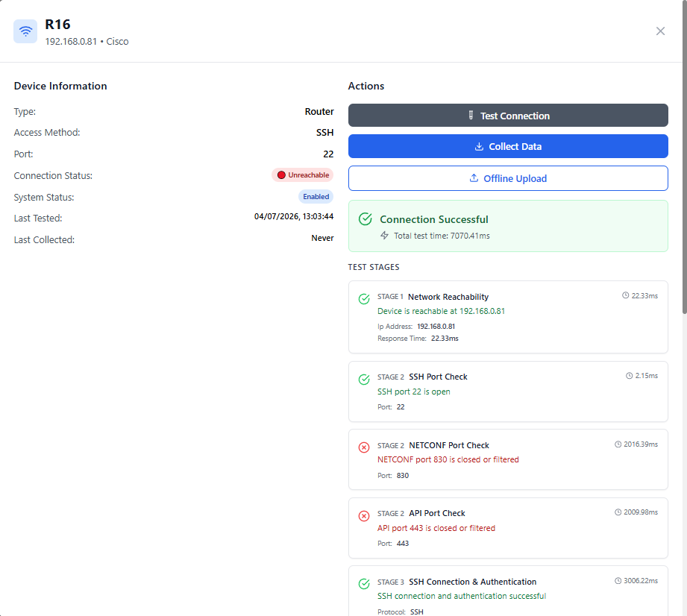Click the download icon in Collect Data
The height and width of the screenshot is (616, 687).
pyautogui.click(x=479, y=146)
